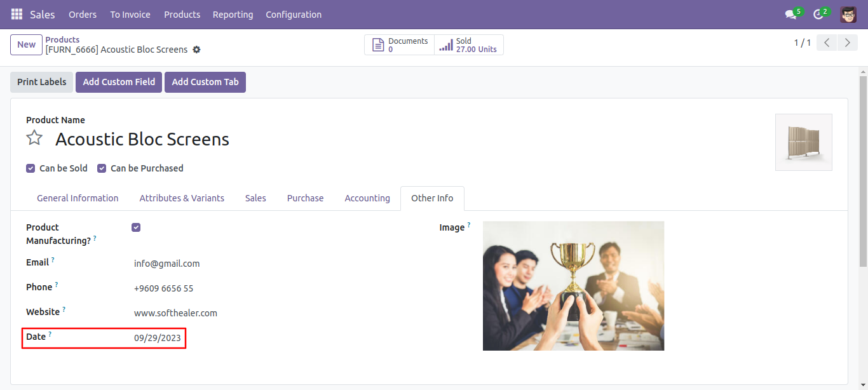Mark product as favorite with star icon
Screen dimensions: 868x390
click(x=34, y=138)
